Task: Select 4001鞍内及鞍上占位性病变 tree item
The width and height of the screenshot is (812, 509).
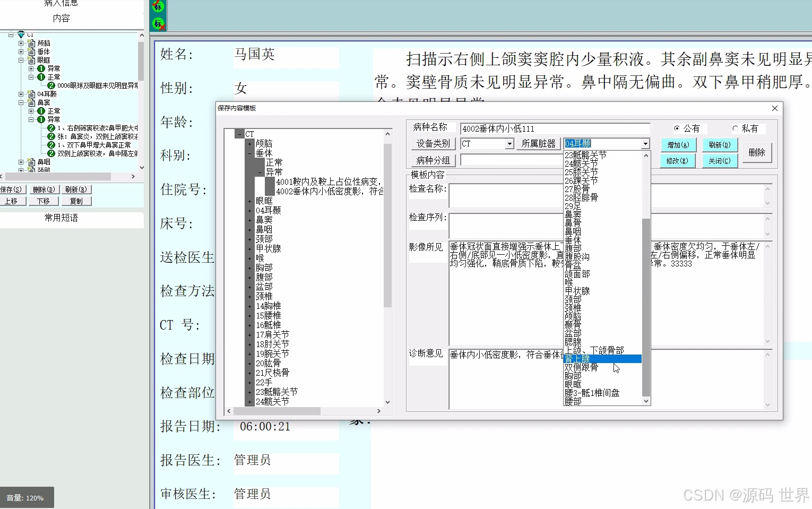Action: click(x=329, y=182)
